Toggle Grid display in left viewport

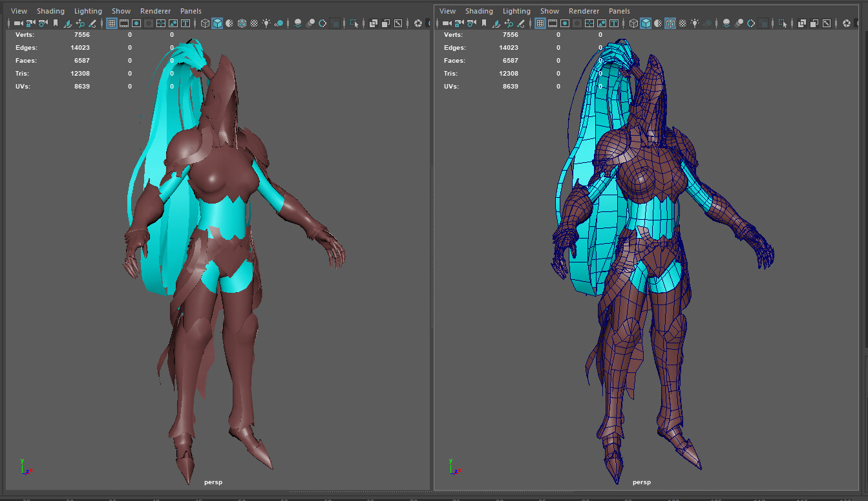112,23
